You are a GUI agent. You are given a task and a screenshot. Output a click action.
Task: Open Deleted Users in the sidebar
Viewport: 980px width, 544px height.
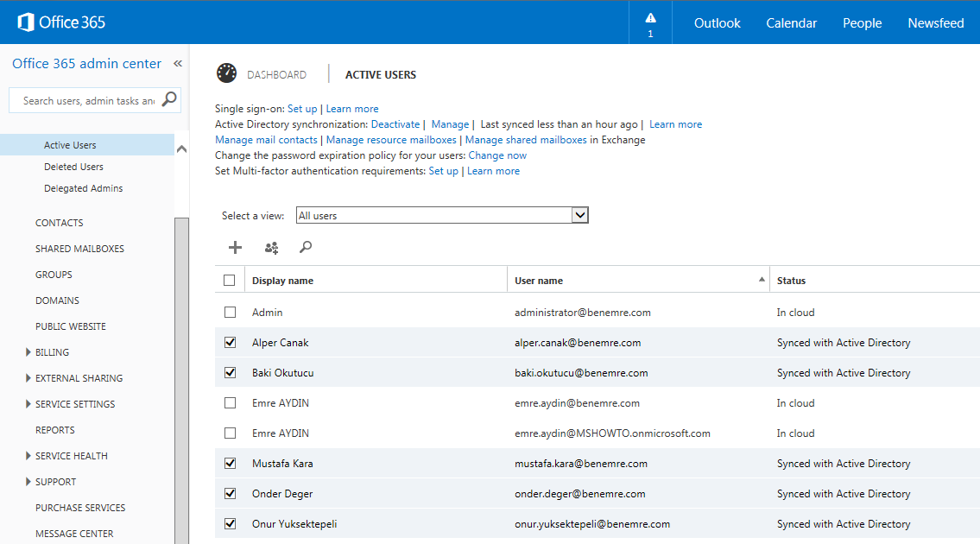click(73, 167)
